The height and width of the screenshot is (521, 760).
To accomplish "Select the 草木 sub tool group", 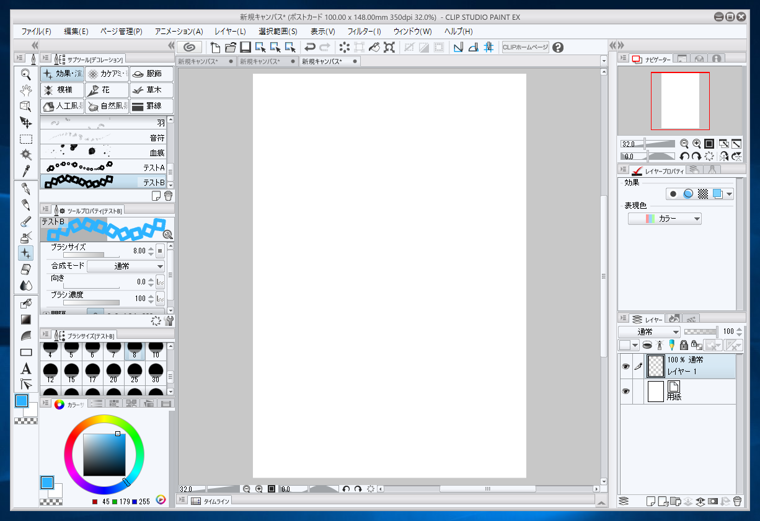I will point(151,90).
